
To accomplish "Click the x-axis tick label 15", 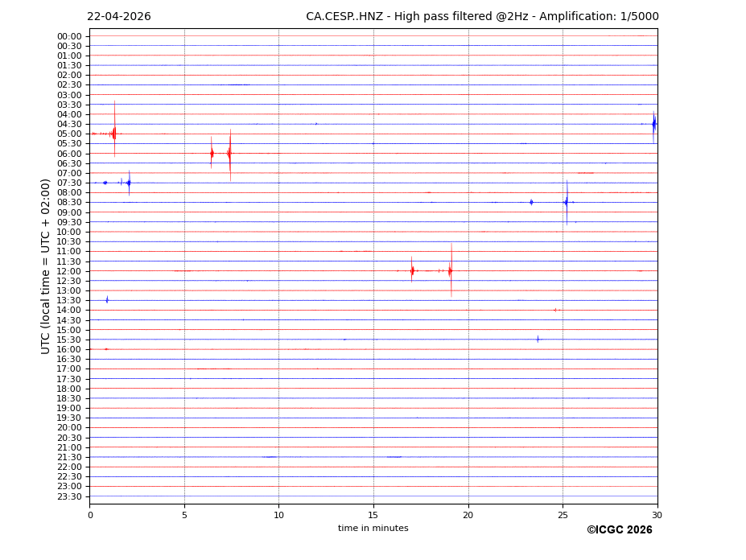I will coord(373,514).
